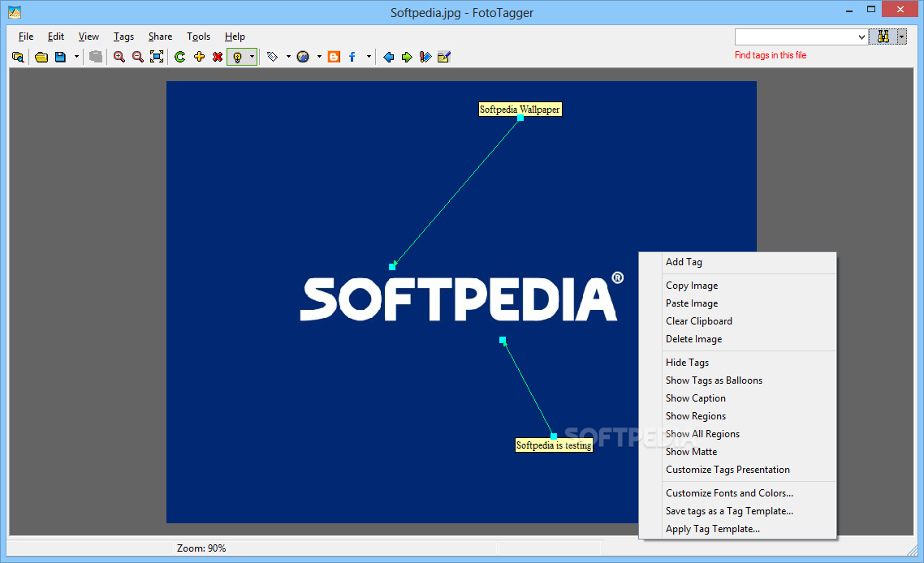The width and height of the screenshot is (924, 563).
Task: Open the Tags menu
Action: click(x=123, y=37)
